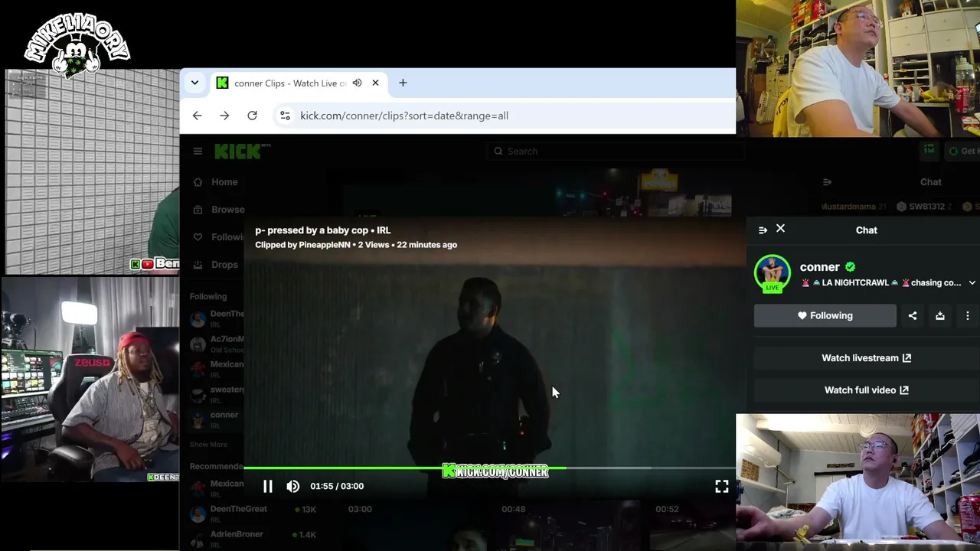The image size is (980, 551).
Task: Open Mexican... channel in Following list
Action: click(x=217, y=368)
